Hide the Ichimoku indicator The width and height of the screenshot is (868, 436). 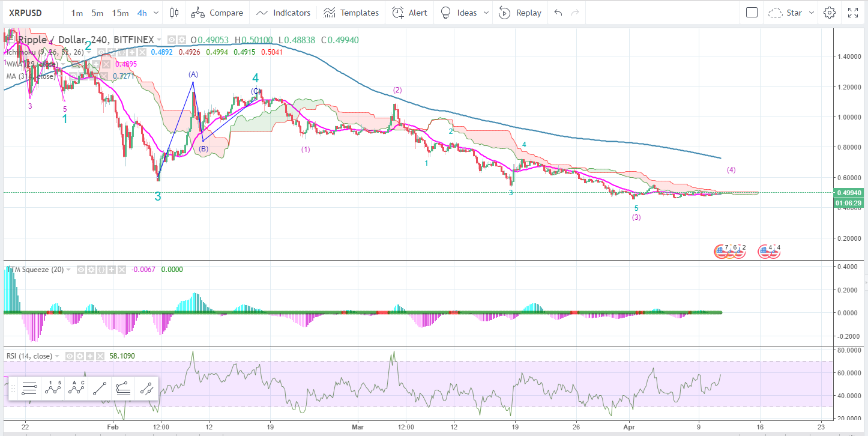(102, 52)
